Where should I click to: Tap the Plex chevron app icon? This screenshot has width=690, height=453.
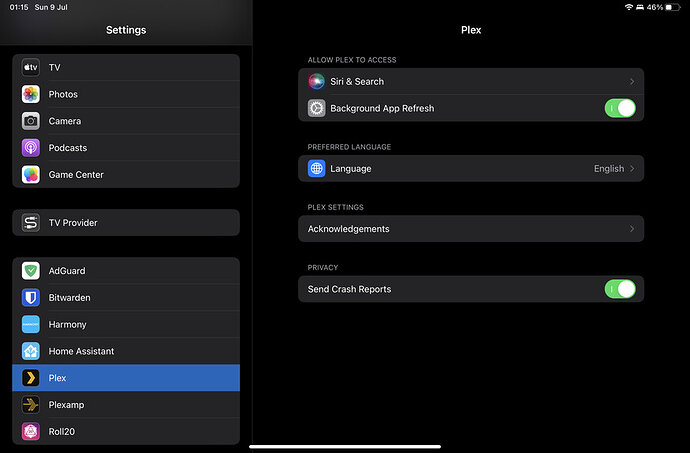(31, 378)
